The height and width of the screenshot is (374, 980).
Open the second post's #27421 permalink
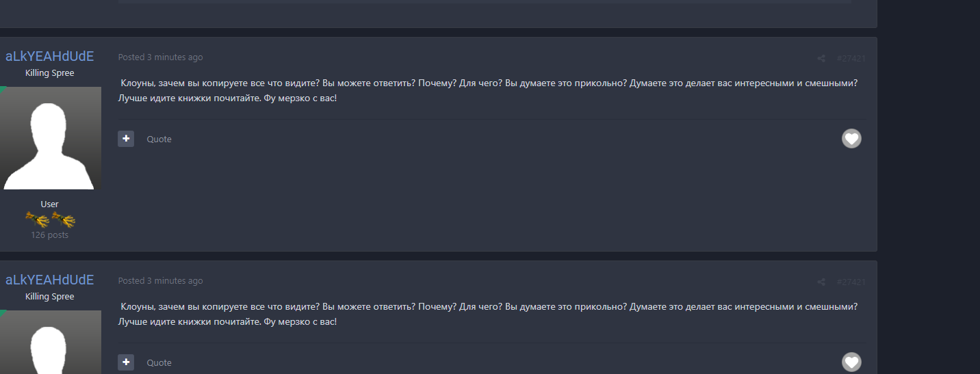point(851,282)
